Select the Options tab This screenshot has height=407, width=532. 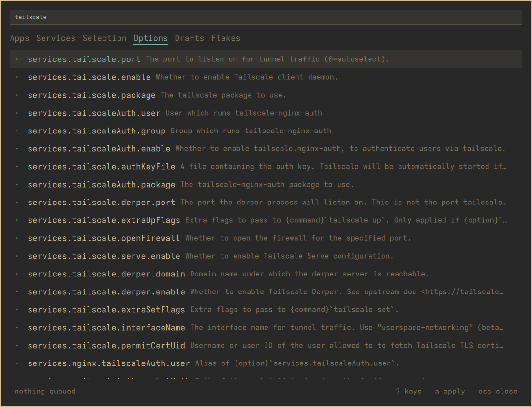tap(150, 38)
